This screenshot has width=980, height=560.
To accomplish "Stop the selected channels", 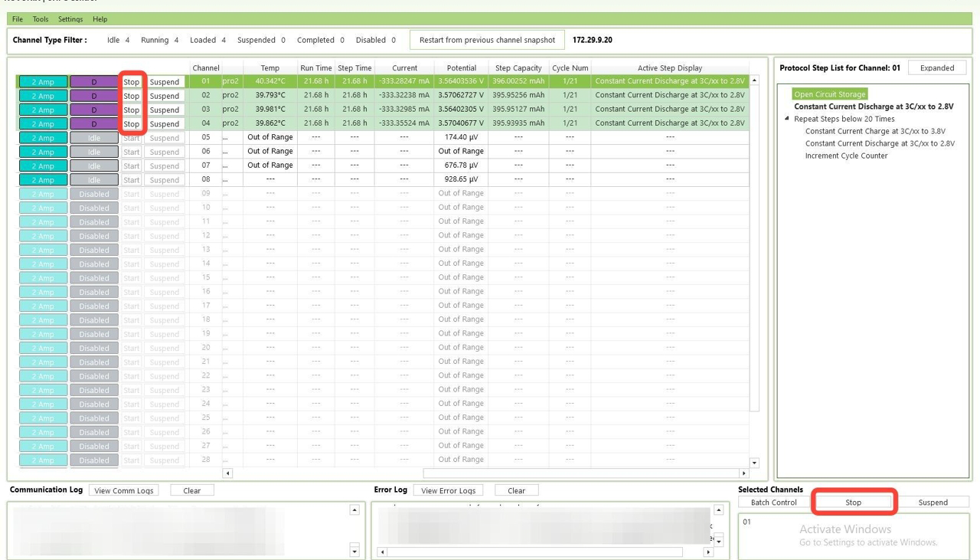I will click(x=854, y=503).
